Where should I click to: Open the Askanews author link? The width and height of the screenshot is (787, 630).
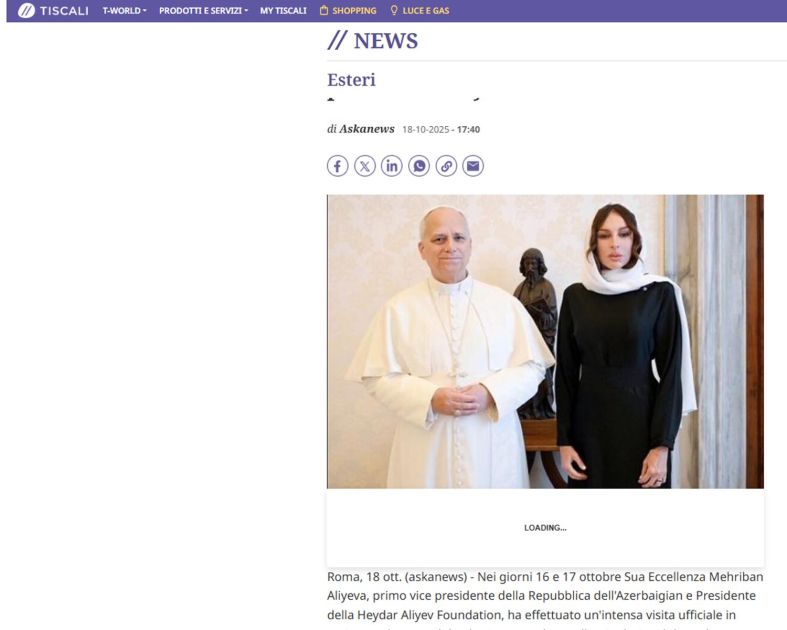click(x=367, y=129)
